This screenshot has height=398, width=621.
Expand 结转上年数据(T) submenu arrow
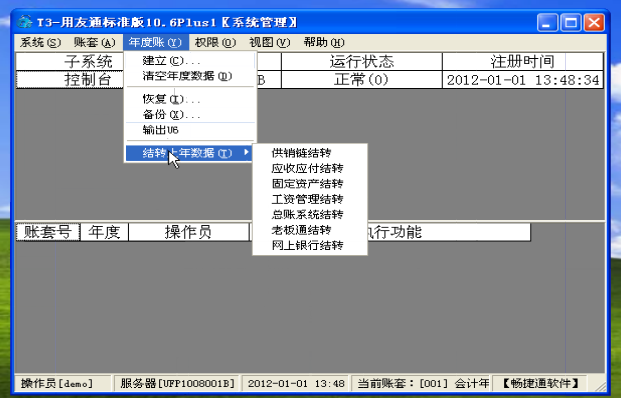246,152
